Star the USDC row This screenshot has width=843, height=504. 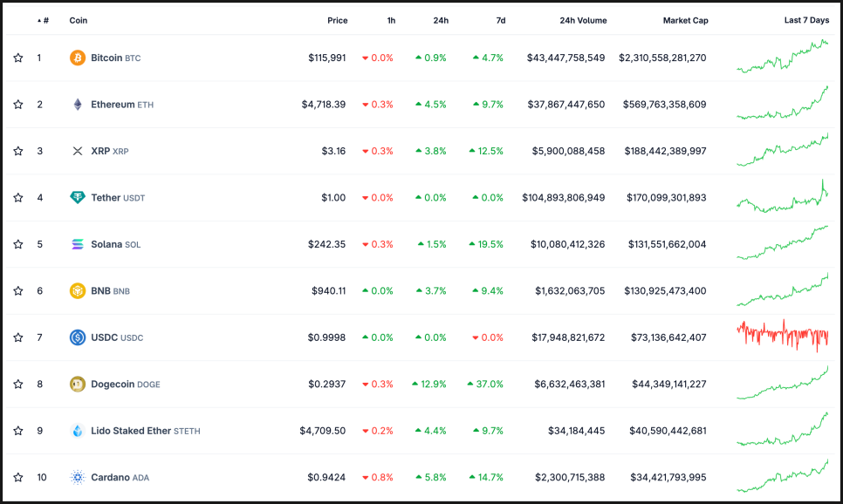tap(18, 337)
